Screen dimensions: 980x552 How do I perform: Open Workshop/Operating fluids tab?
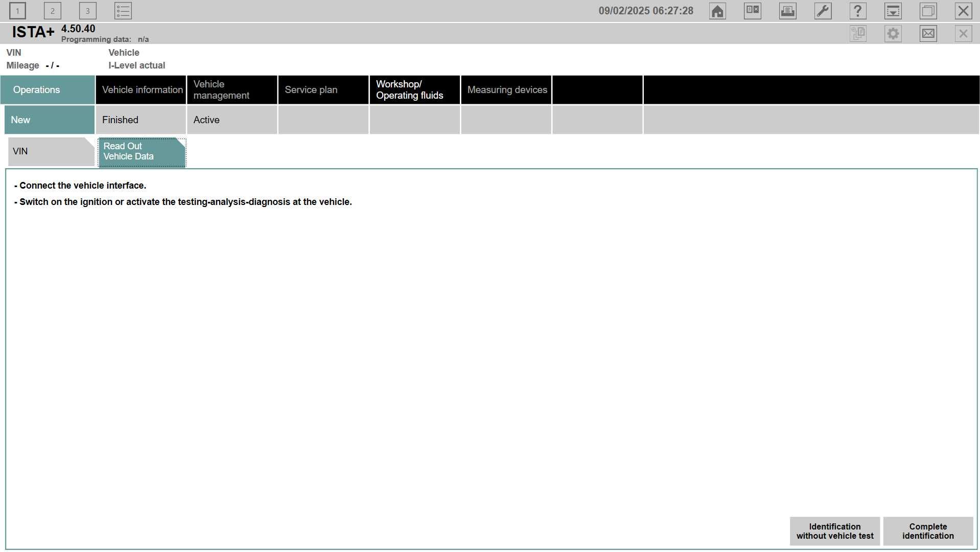(x=415, y=90)
